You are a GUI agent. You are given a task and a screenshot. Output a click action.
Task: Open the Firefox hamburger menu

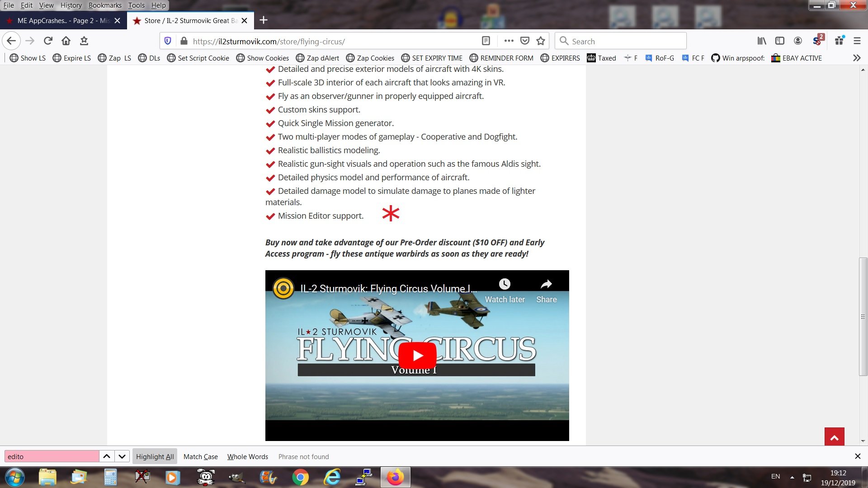click(x=857, y=41)
